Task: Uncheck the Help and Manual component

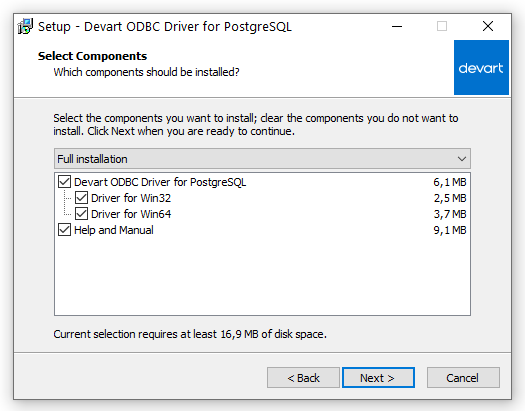Action: (x=64, y=230)
